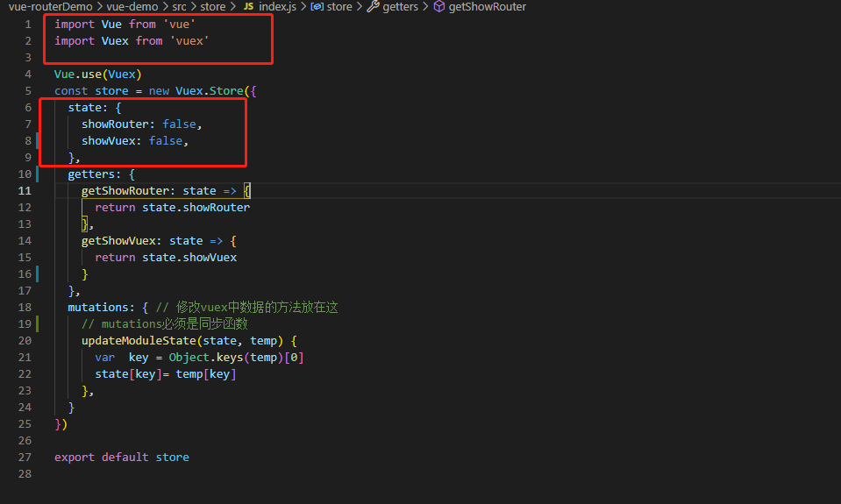
Task: Open the vue-demo breadcrumb folder
Action: (x=132, y=6)
